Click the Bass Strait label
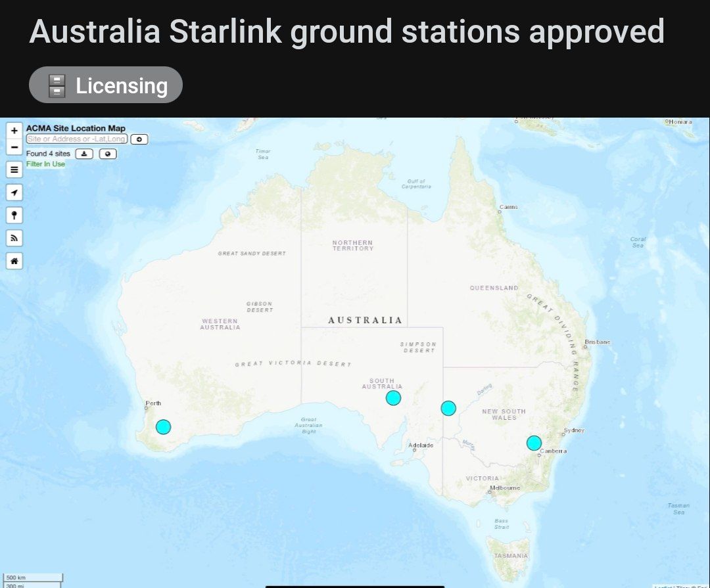 pos(502,524)
